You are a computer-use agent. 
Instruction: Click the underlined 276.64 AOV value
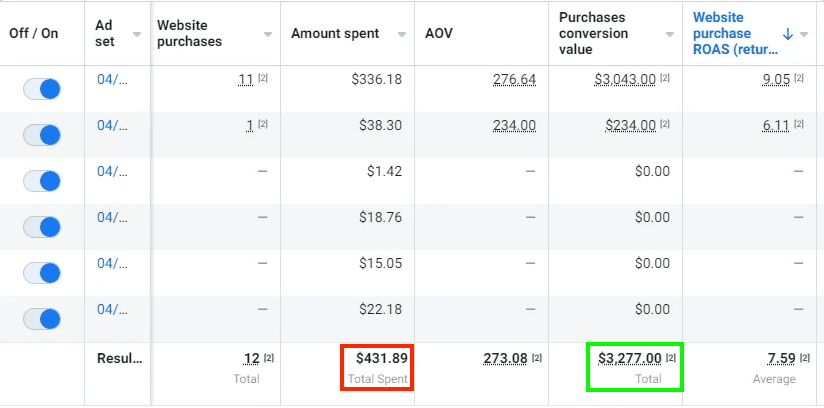514,79
